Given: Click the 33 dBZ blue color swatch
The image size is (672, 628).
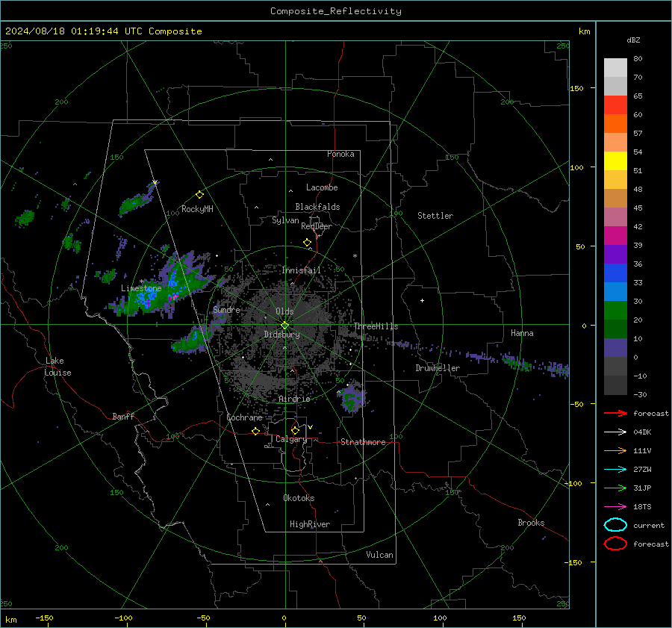Looking at the screenshot, I should click(x=615, y=291).
